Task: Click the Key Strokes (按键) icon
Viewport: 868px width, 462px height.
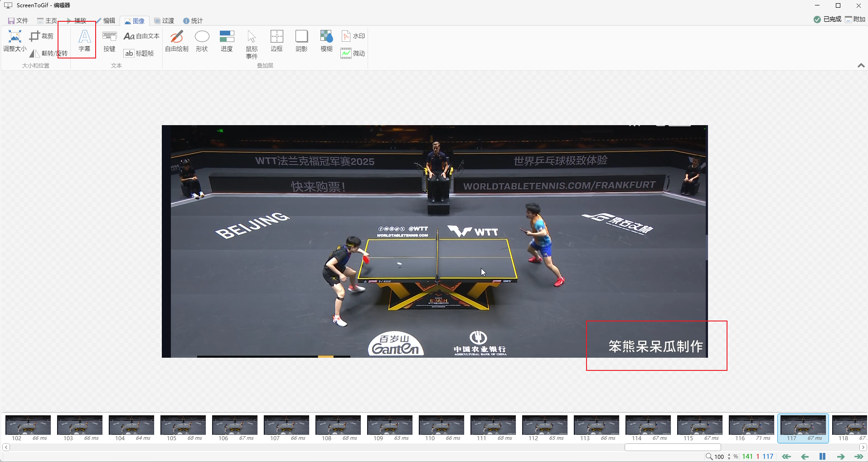Action: (x=109, y=41)
